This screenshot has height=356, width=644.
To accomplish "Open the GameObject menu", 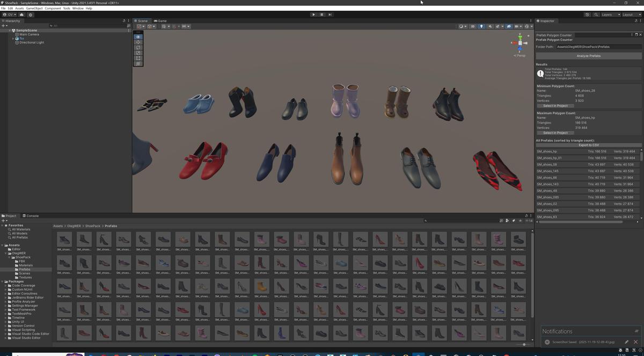I will tap(34, 8).
